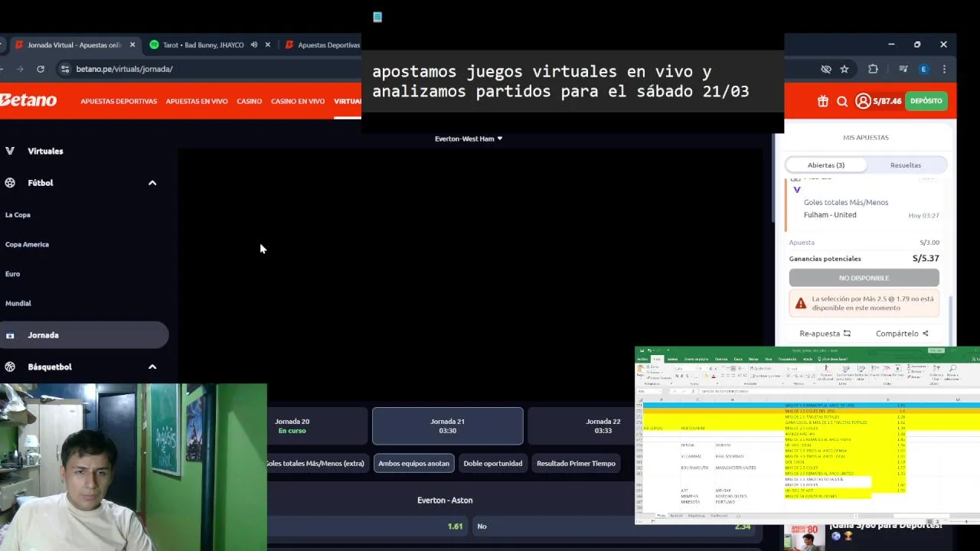Click the notes icon above the caption
The image size is (980, 551).
377,17
